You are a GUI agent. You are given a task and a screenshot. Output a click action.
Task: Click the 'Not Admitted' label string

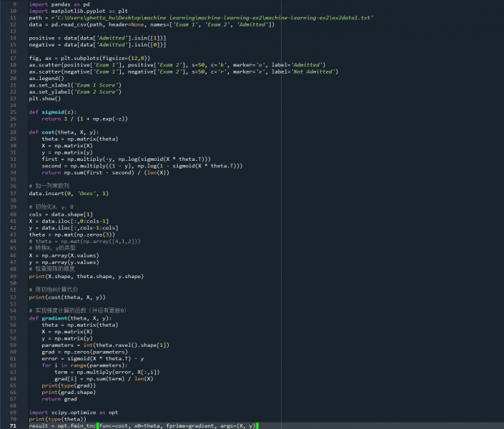tap(315, 71)
